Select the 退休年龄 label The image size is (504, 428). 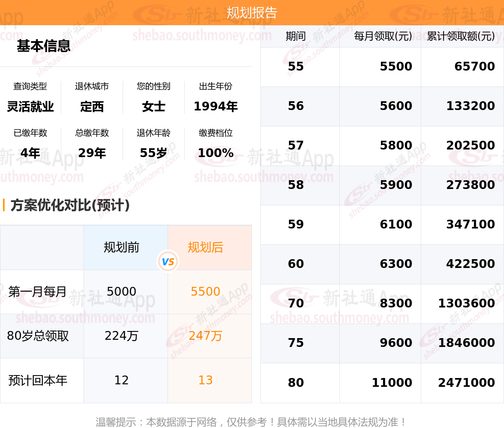click(x=154, y=133)
